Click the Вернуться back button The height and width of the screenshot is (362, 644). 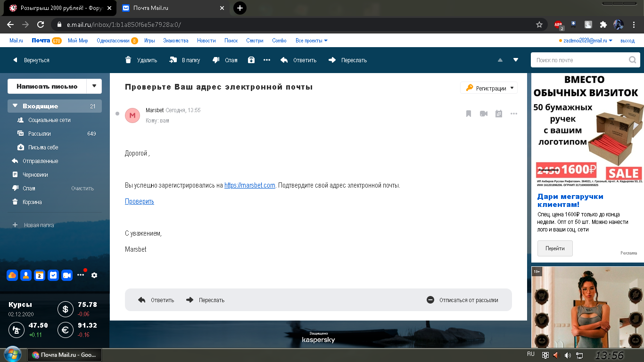coord(31,60)
